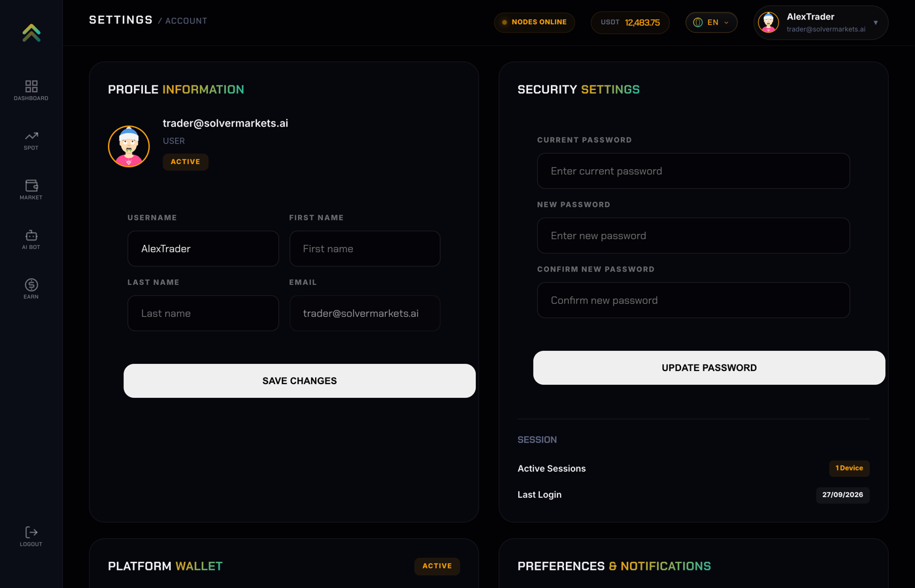Go to Spot trading chart icon

(31, 136)
